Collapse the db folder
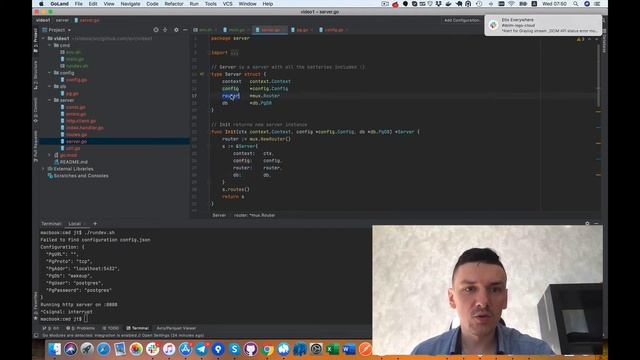 [50, 87]
